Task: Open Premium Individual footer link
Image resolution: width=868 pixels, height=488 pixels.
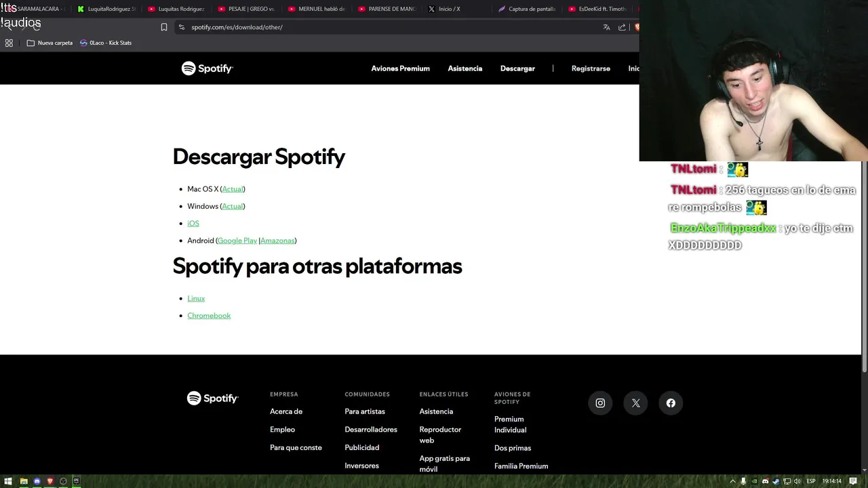Action: click(510, 424)
